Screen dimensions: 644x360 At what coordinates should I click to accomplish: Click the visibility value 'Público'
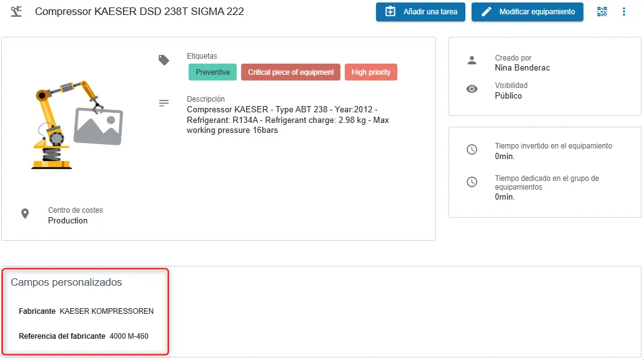(508, 95)
